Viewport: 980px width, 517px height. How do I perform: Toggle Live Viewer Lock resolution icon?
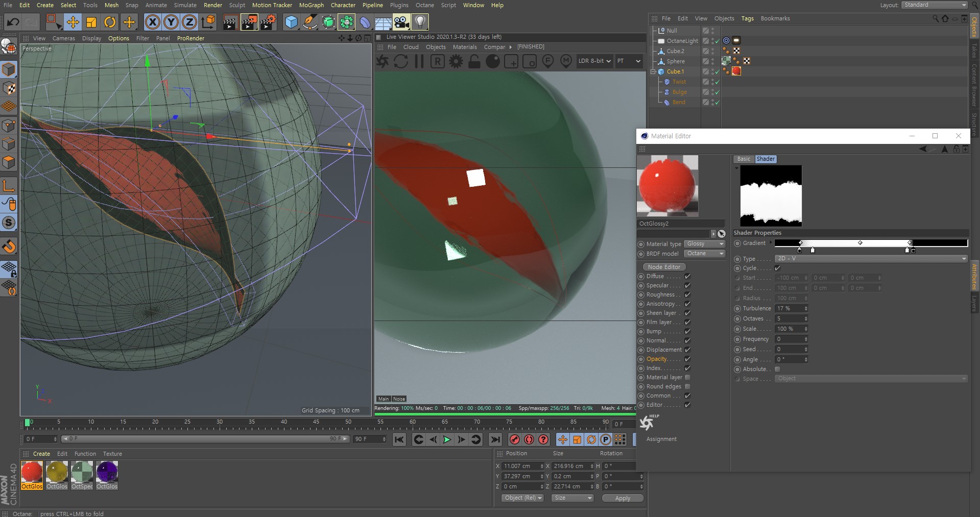click(x=474, y=61)
